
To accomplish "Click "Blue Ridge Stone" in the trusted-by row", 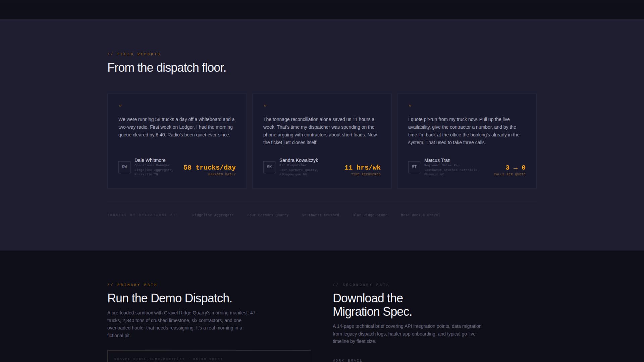I will coord(370,215).
